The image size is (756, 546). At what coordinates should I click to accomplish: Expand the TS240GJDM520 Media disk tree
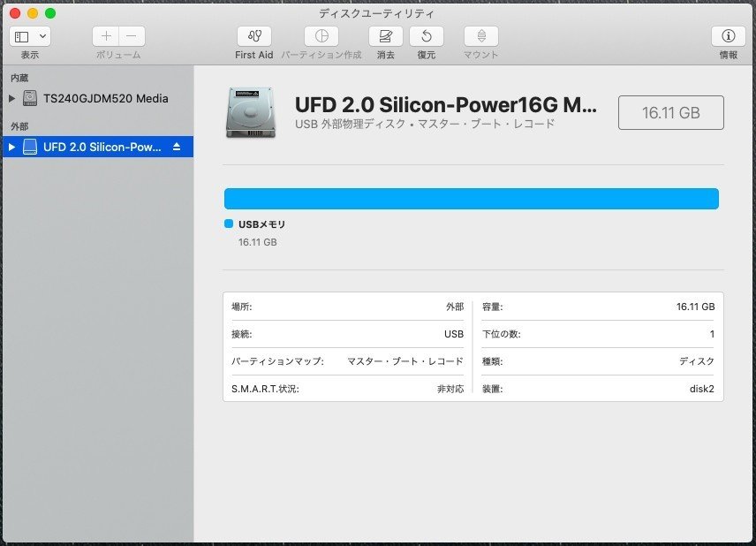click(12, 98)
